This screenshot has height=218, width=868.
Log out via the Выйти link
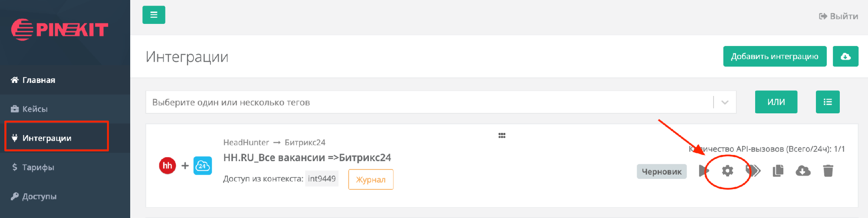coord(838,17)
